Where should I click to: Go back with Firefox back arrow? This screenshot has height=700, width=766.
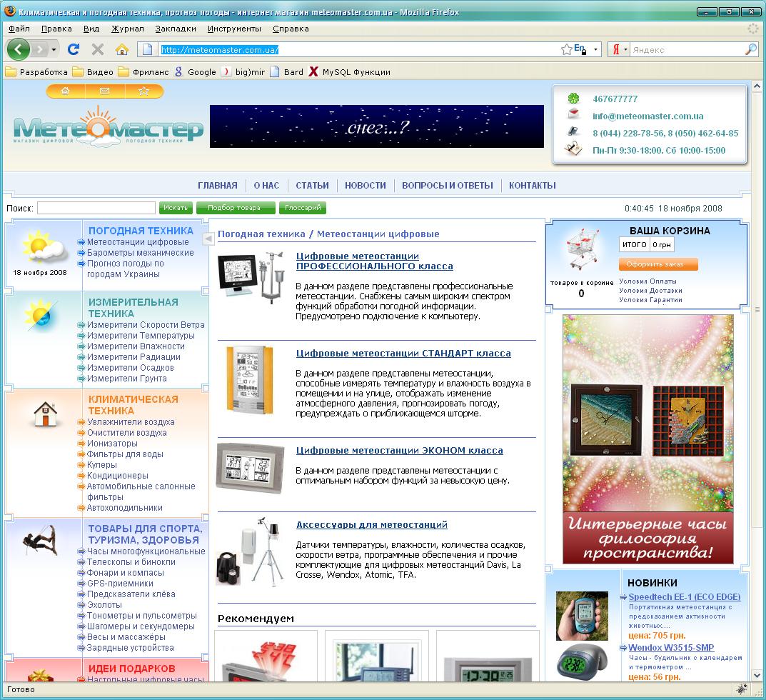tap(19, 49)
